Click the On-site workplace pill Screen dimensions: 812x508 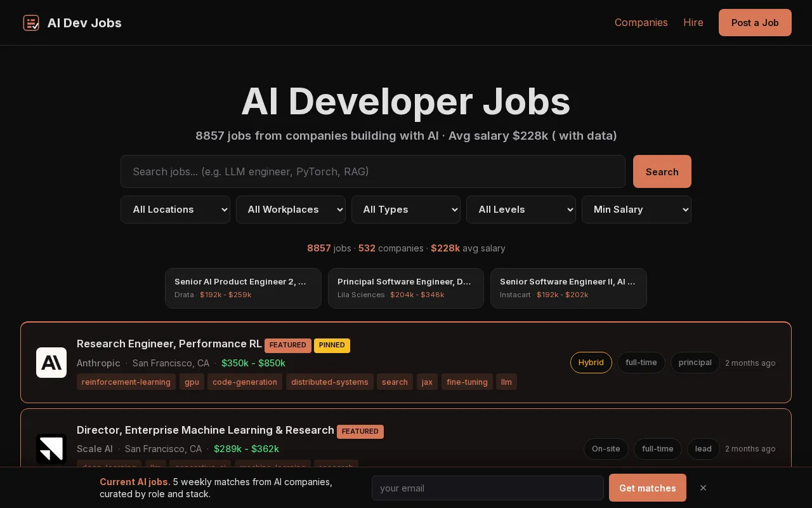coord(606,449)
